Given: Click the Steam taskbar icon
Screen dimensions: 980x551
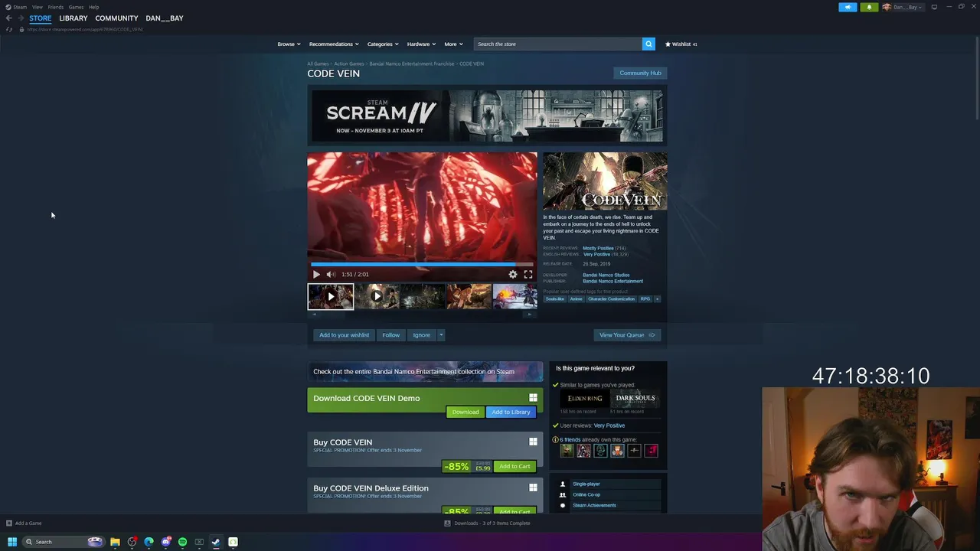Looking at the screenshot, I should (216, 542).
